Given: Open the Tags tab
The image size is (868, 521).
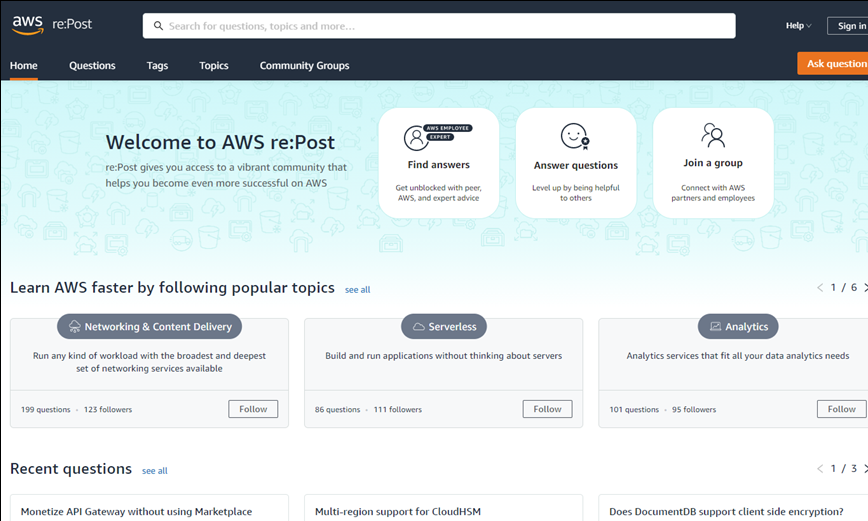Looking at the screenshot, I should (157, 65).
